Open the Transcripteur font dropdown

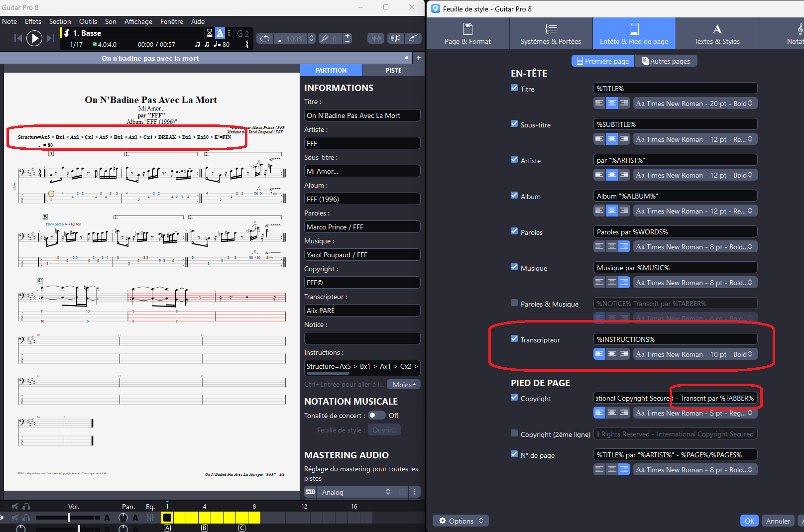(x=695, y=354)
